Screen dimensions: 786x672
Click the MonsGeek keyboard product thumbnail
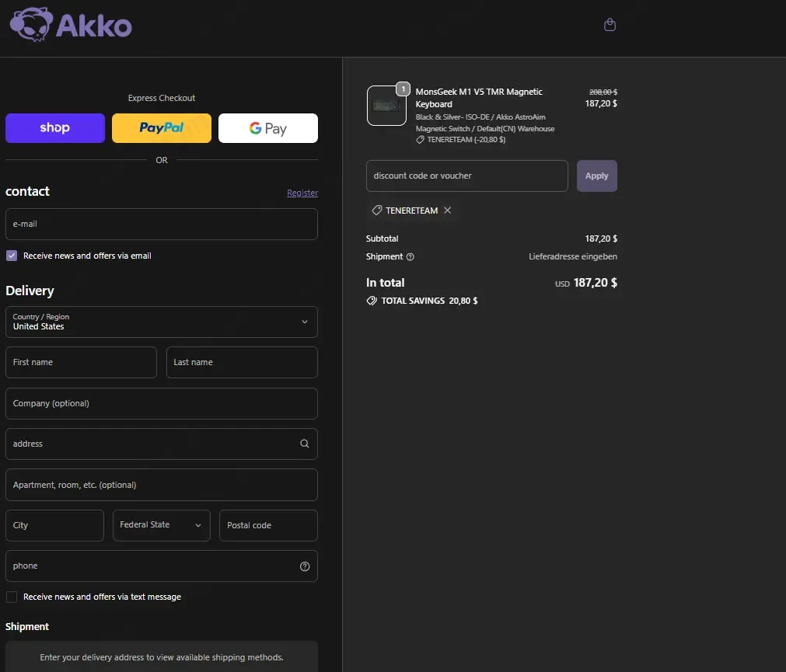386,106
